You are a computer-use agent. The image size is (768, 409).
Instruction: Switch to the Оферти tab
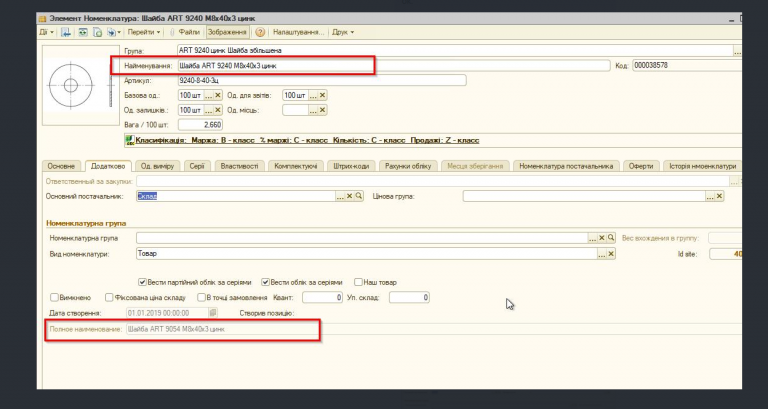641,166
